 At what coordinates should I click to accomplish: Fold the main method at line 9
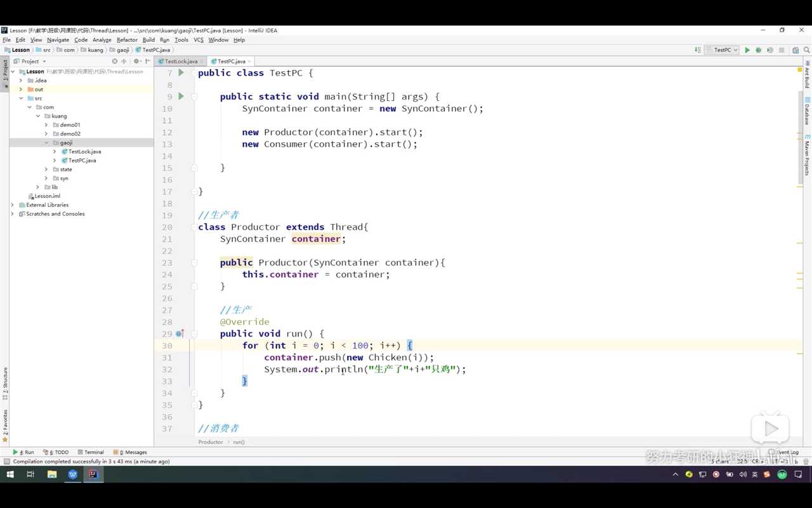click(x=194, y=97)
